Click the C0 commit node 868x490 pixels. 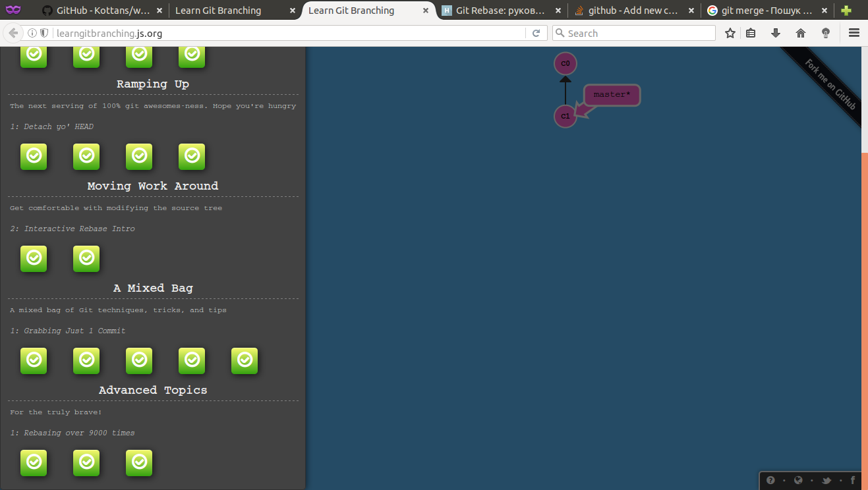pos(565,63)
